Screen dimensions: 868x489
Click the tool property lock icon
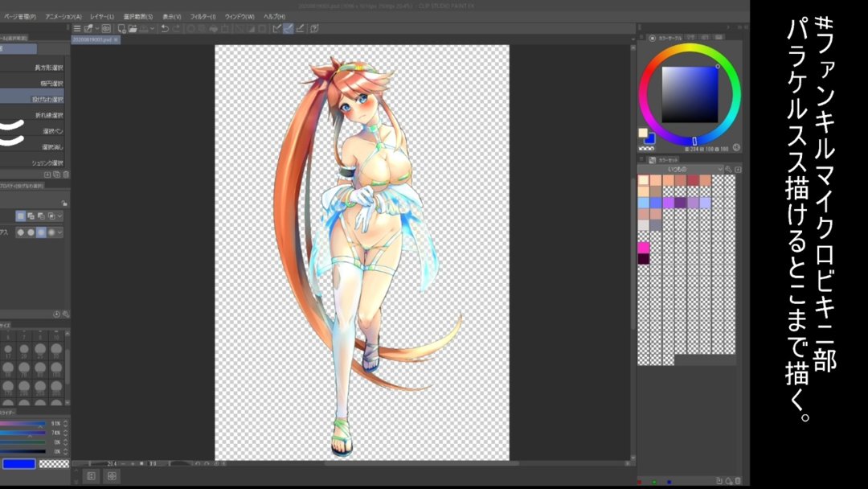64,203
